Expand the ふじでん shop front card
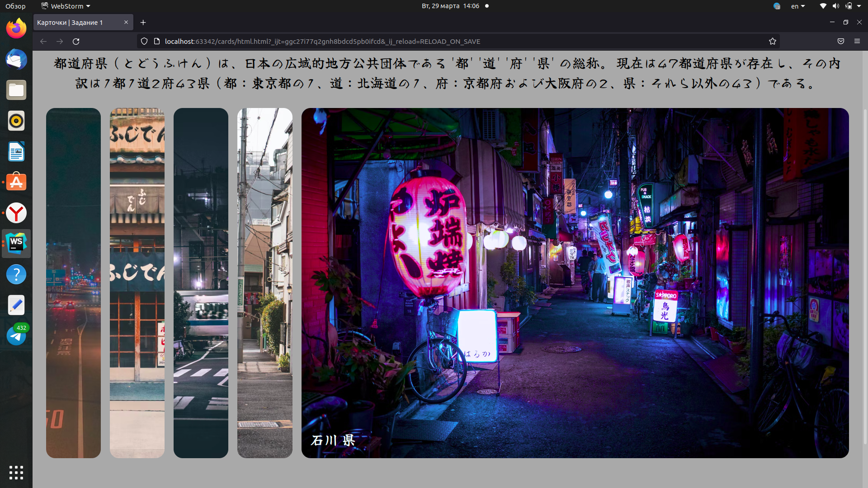 [137, 283]
